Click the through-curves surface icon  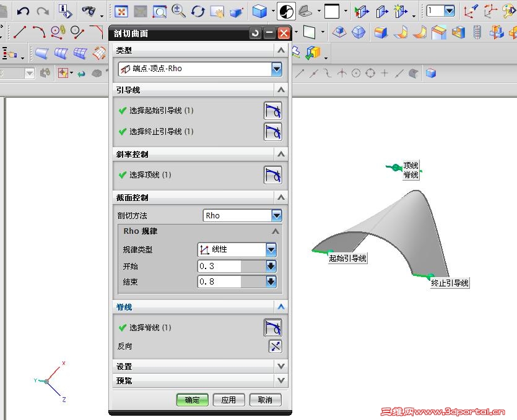(x=61, y=53)
